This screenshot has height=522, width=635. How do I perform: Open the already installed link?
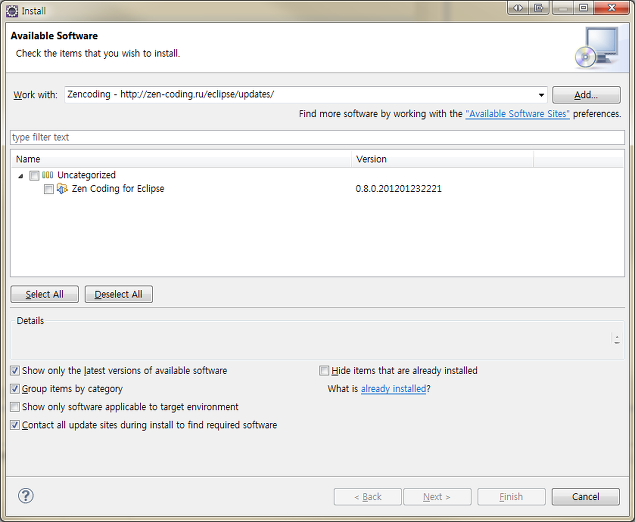(393, 389)
